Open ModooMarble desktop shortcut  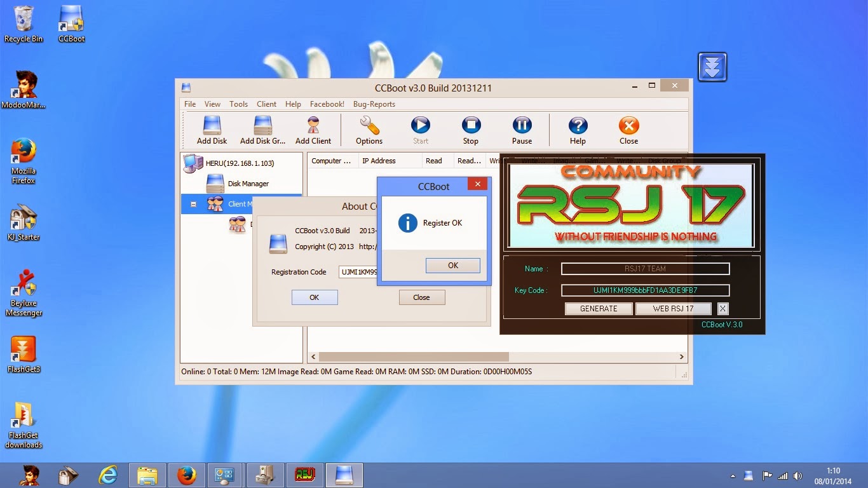click(24, 90)
